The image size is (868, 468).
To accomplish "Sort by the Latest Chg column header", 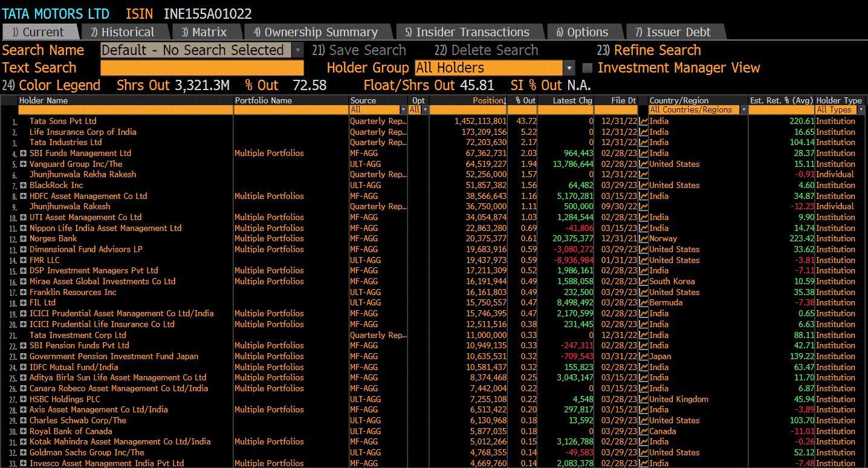I will pyautogui.click(x=572, y=100).
